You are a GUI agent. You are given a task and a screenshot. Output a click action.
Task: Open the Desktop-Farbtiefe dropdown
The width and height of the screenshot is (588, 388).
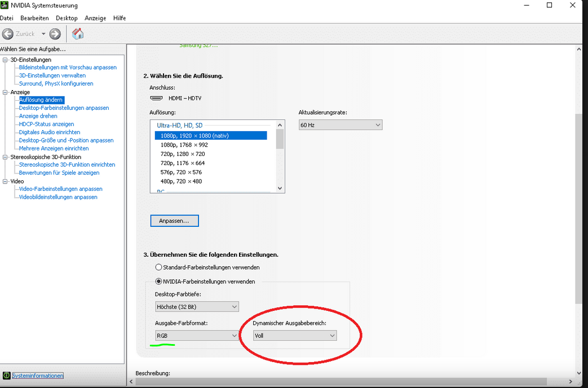[x=197, y=307]
